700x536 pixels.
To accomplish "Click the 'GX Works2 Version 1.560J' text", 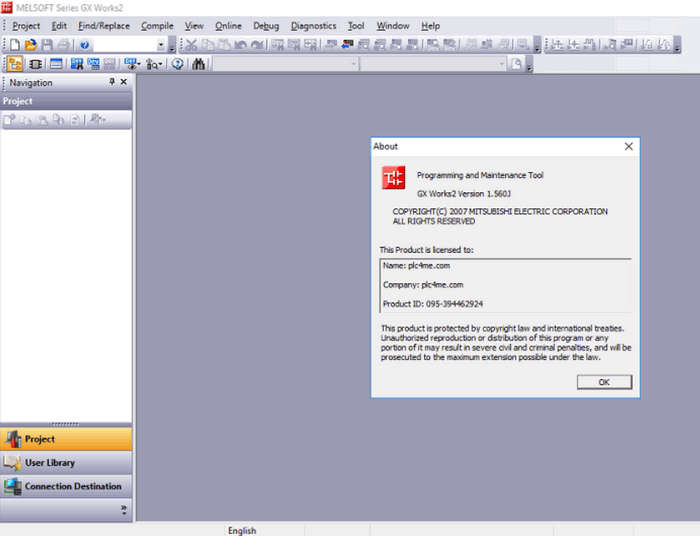I will (464, 194).
